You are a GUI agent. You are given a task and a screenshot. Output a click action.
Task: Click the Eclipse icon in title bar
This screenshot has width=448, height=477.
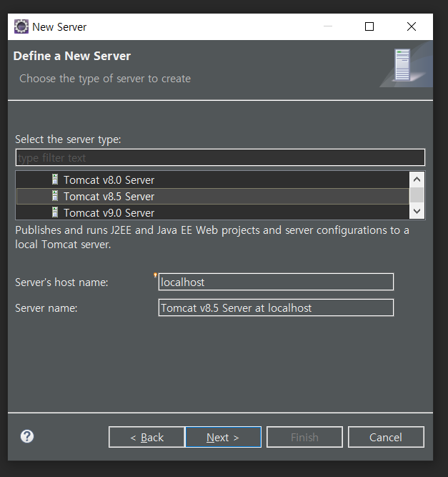21,26
